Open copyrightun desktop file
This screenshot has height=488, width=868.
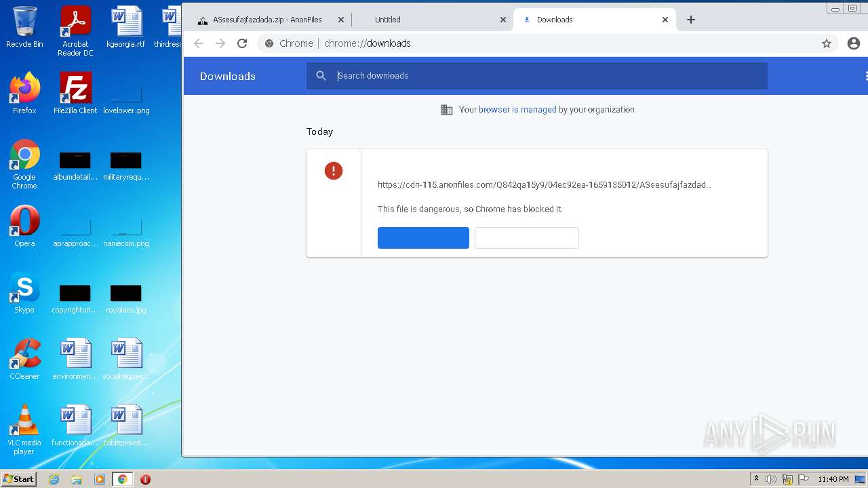tap(75, 300)
